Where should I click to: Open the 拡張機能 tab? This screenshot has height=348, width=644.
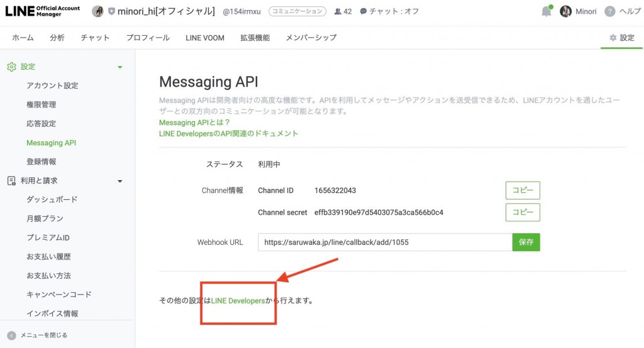tap(255, 38)
